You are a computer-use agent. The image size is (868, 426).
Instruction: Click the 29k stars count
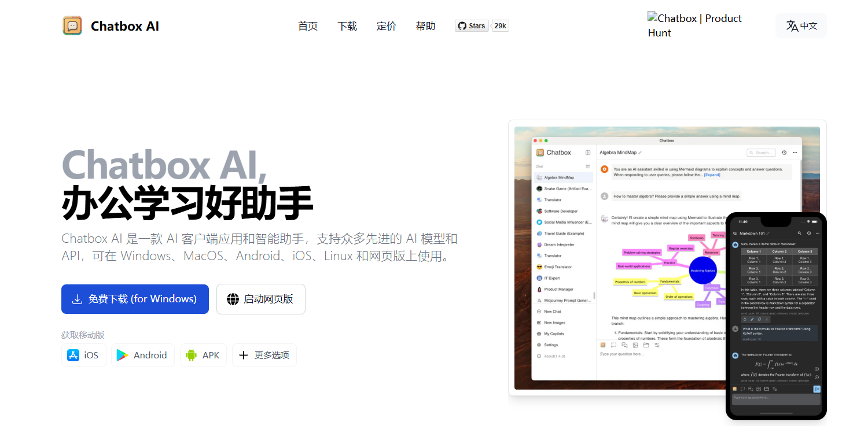[x=500, y=26]
